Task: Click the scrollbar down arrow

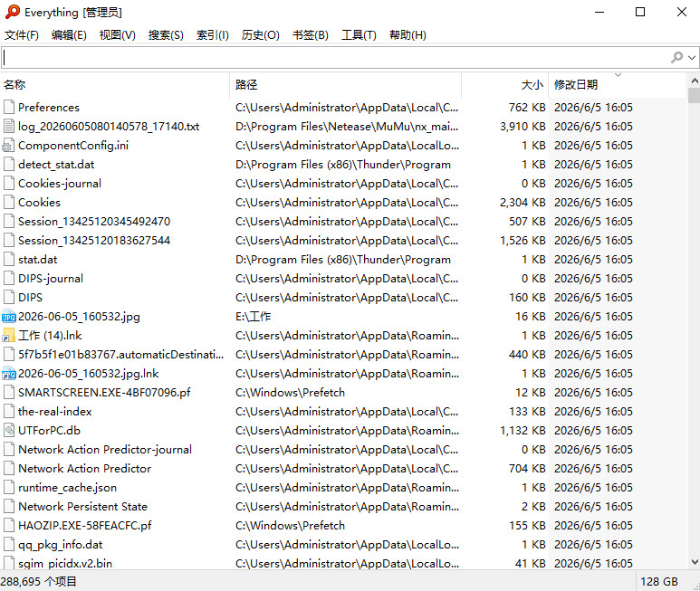Action: [695, 562]
